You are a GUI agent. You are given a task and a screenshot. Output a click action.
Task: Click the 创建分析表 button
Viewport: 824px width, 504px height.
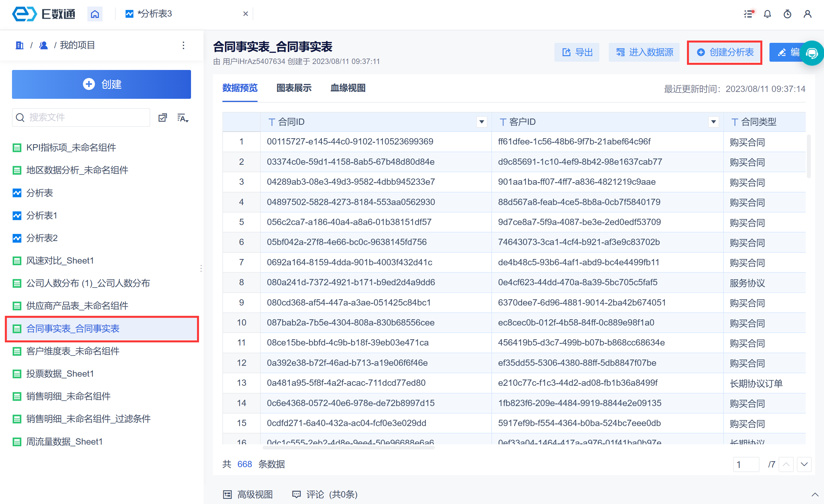tap(725, 53)
